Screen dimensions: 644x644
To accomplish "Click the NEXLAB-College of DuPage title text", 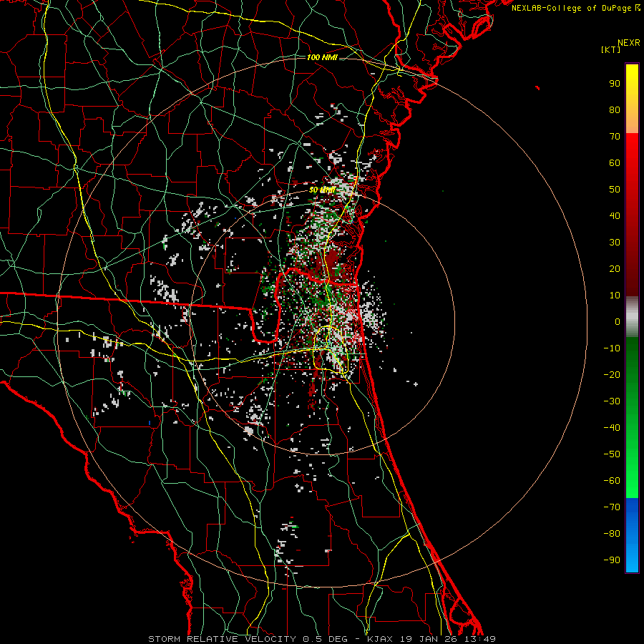I will click(x=575, y=8).
